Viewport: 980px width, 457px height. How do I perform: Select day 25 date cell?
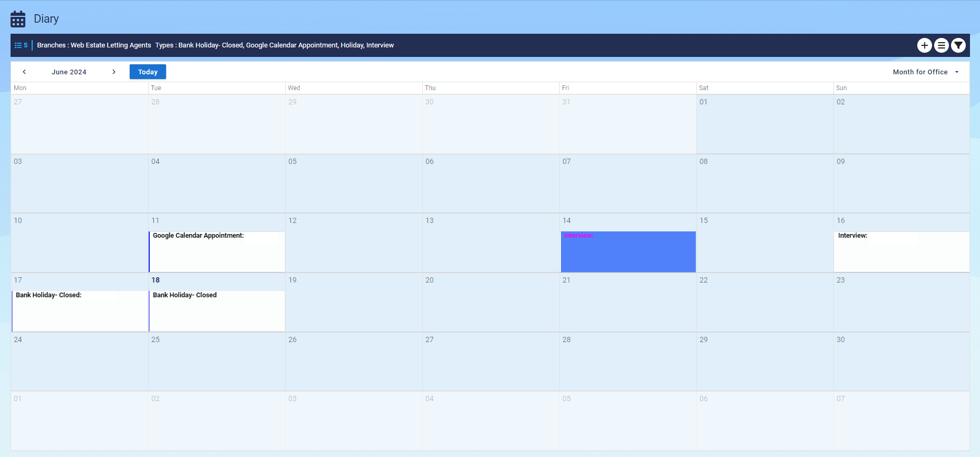217,362
